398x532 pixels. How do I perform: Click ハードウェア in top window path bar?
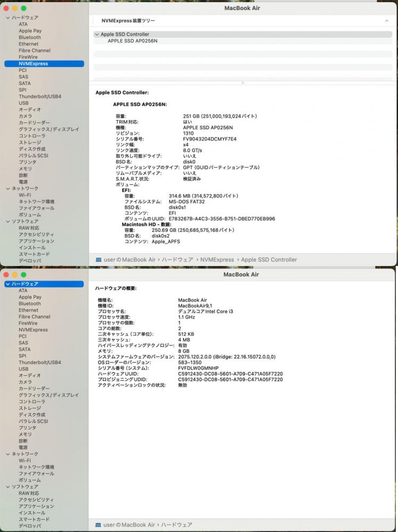pyautogui.click(x=177, y=260)
